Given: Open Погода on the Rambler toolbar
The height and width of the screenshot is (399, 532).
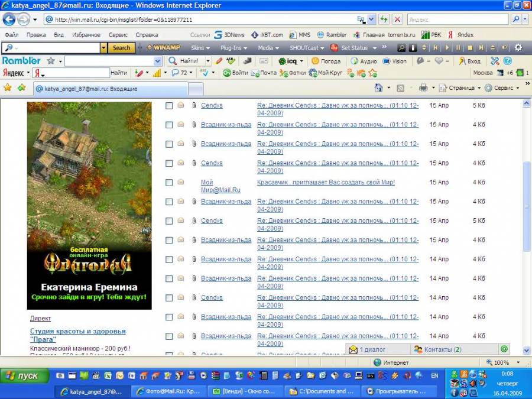Looking at the screenshot, I should tap(326, 61).
